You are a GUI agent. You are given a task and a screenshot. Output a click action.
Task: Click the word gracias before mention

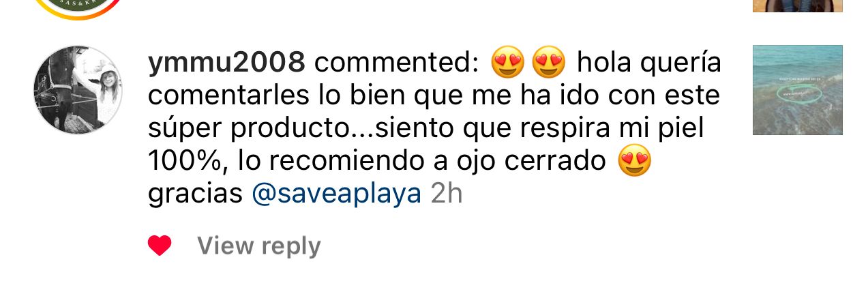pyautogui.click(x=196, y=196)
